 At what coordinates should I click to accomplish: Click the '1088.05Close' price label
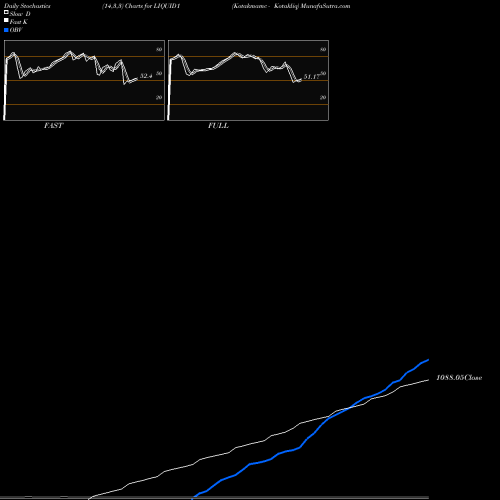point(459,378)
